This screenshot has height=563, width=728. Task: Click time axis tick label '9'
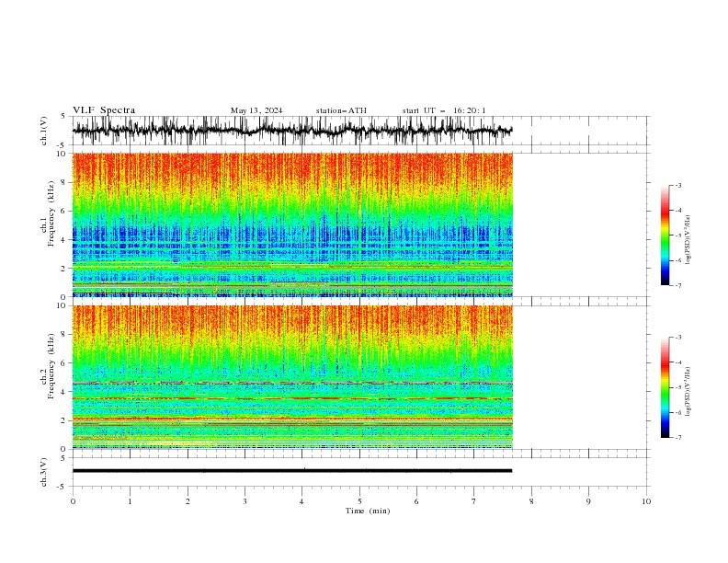(588, 501)
